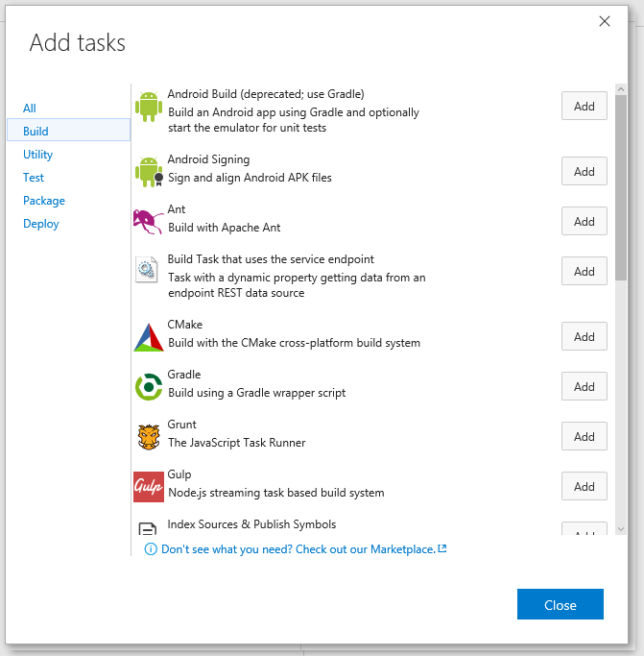The image size is (644, 656).
Task: Open the Deploy category
Action: click(41, 224)
